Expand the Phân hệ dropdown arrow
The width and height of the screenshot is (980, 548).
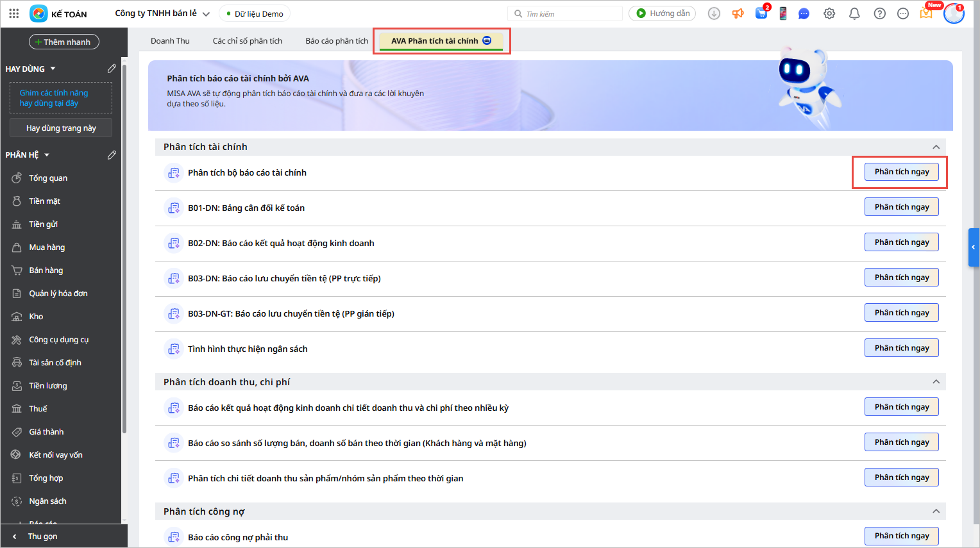(x=47, y=155)
